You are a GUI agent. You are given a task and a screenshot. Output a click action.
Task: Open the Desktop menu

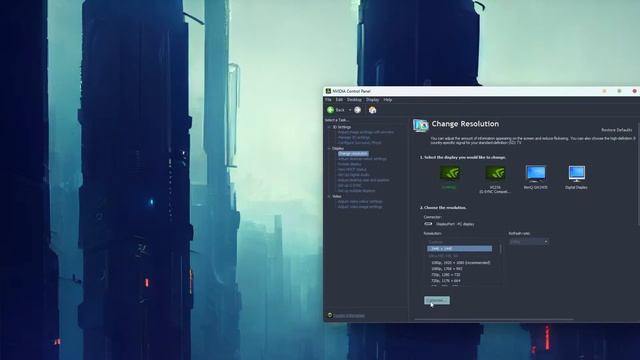(354, 100)
